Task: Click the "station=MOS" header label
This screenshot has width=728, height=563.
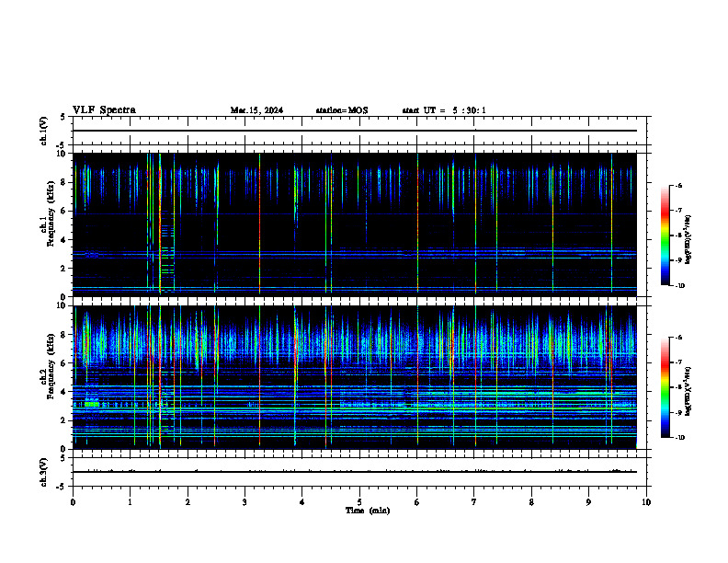Action: pos(342,110)
